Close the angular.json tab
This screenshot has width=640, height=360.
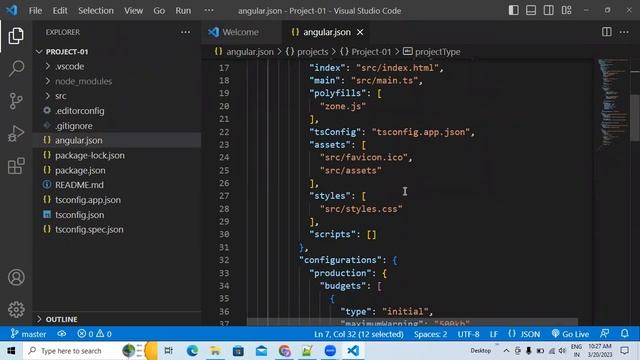[x=360, y=32]
